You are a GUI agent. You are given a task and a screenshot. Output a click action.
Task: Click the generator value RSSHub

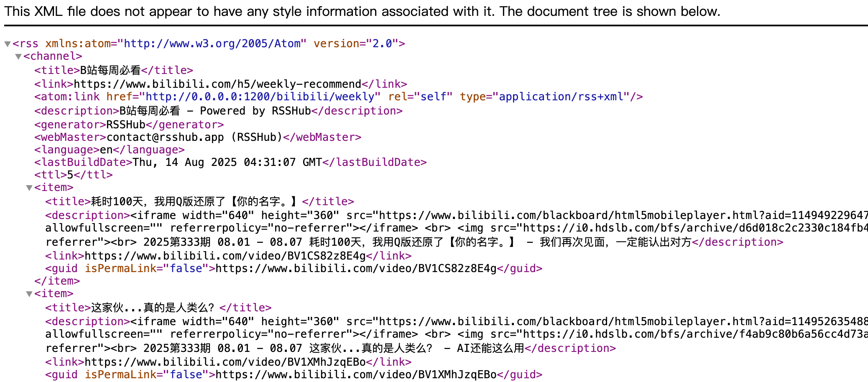click(126, 125)
